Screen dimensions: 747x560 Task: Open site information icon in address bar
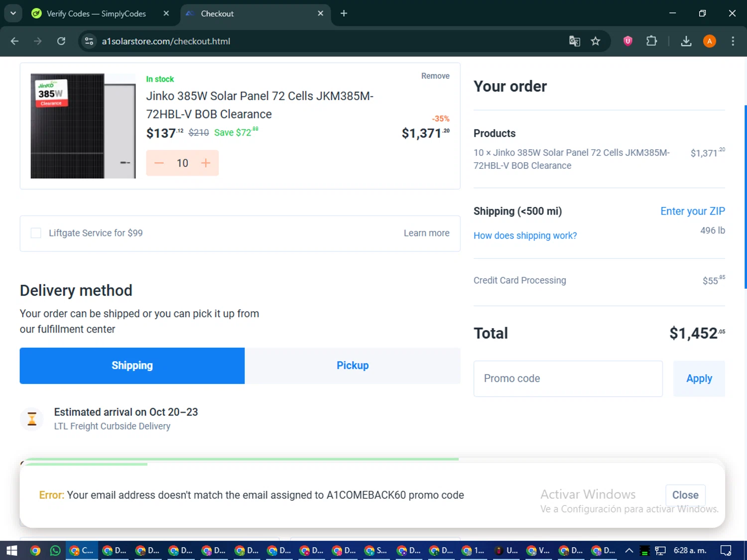coord(89,41)
